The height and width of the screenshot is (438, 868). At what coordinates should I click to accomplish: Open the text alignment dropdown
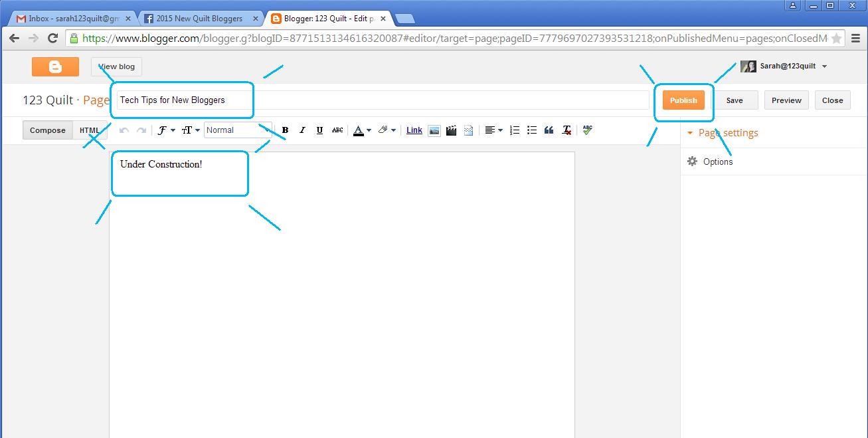point(493,130)
